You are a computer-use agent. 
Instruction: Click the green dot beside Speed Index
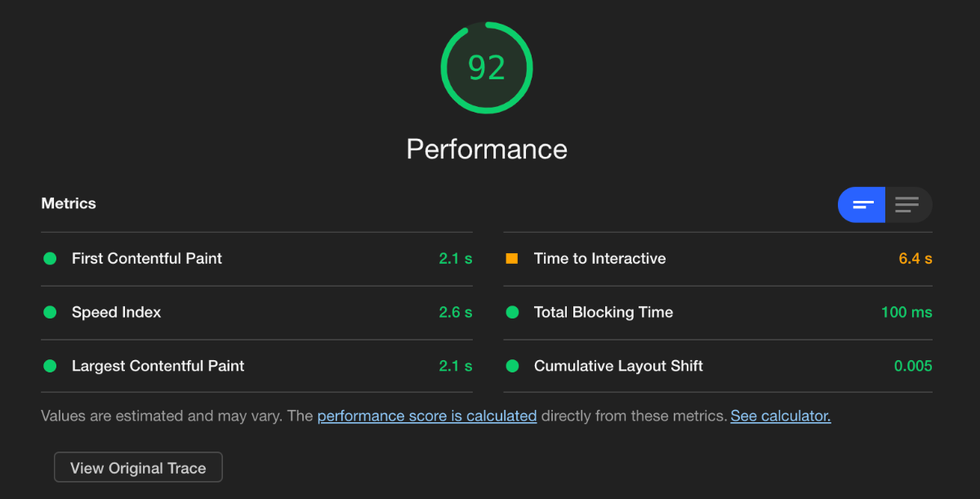point(50,313)
